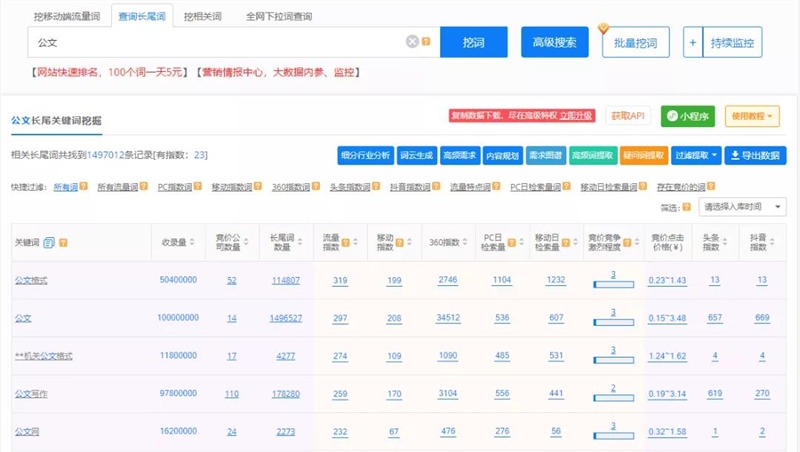The width and height of the screenshot is (800, 452).
Task: Open the 小程序 mini program button
Action: point(688,117)
